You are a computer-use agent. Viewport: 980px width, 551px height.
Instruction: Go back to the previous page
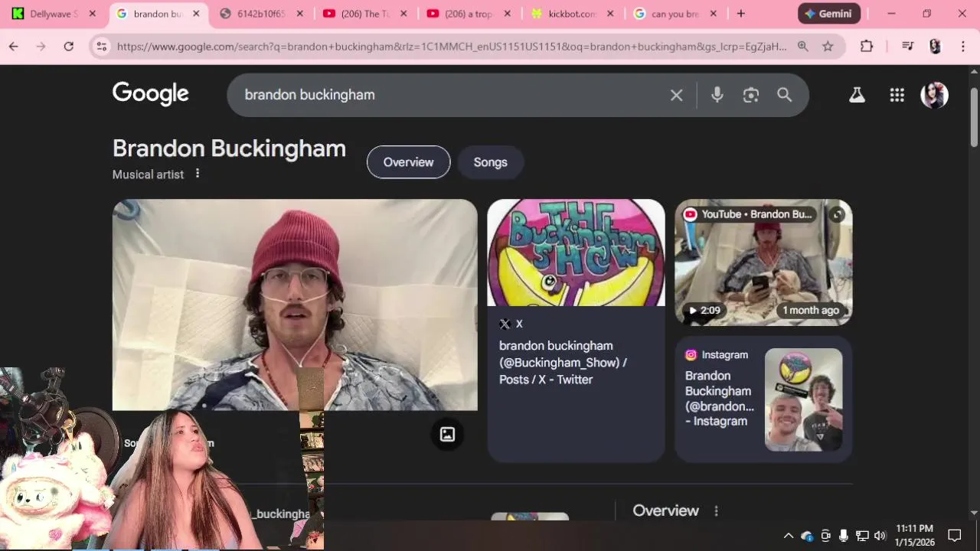pyautogui.click(x=14, y=47)
